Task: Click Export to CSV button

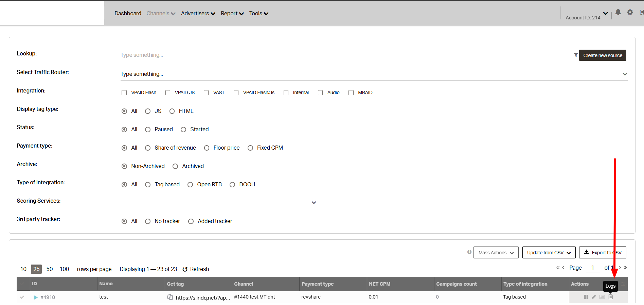Action: click(x=602, y=253)
